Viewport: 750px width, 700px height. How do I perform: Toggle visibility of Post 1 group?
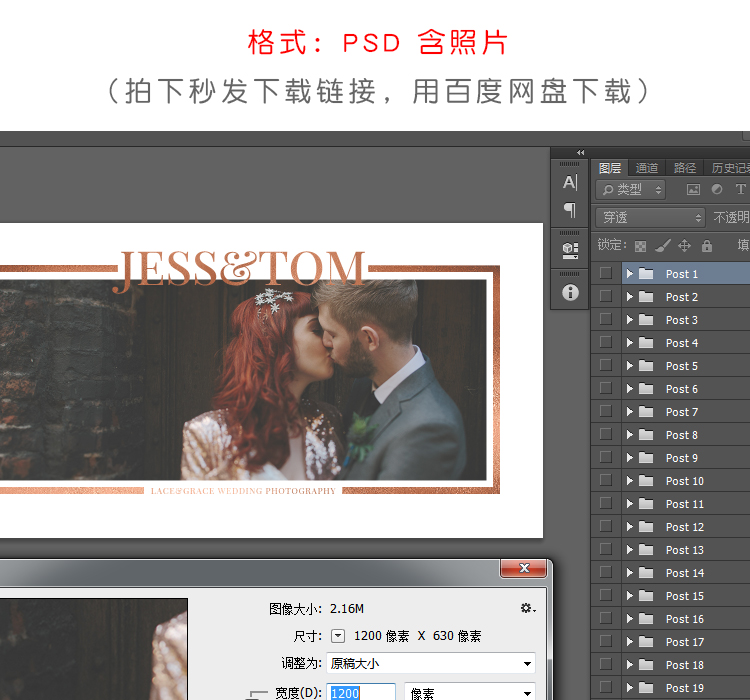tap(606, 273)
